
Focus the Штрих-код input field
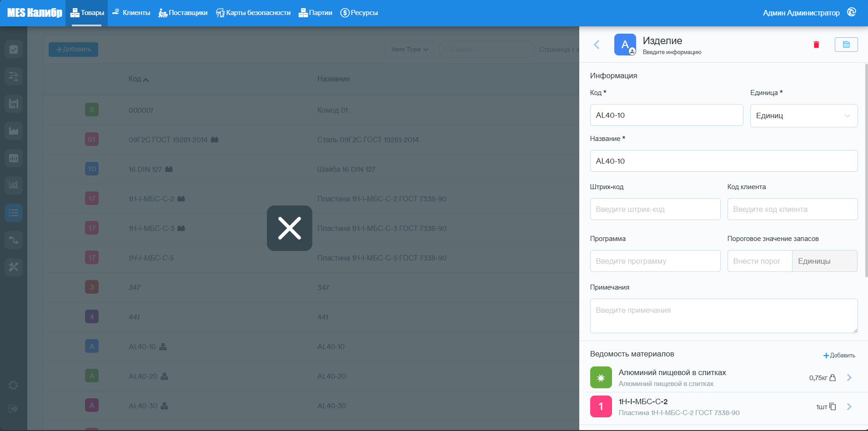tap(655, 209)
